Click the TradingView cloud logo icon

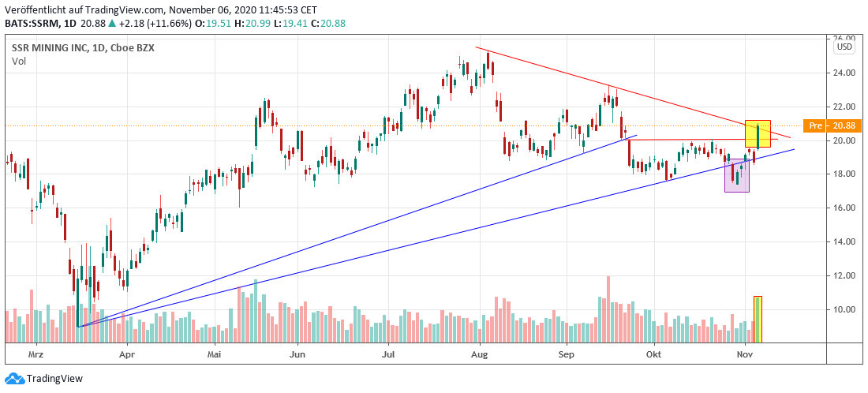tap(14, 379)
